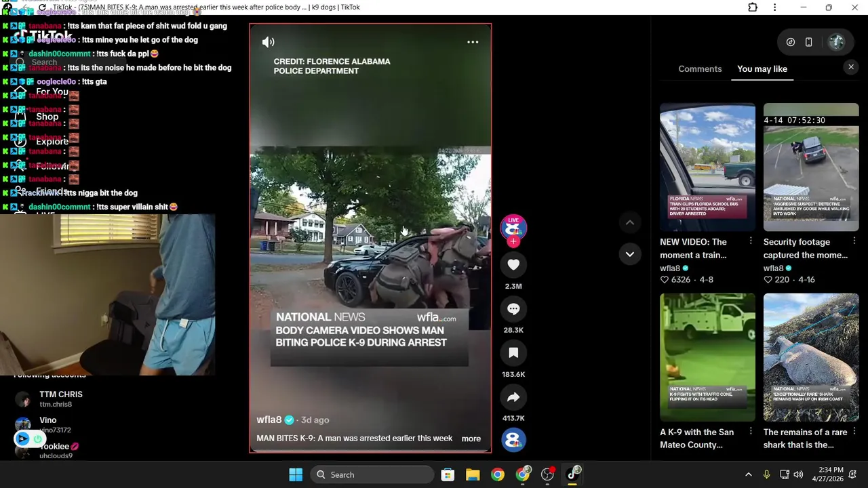Open the Florida school bus video thumbnail
Viewport: 868px width, 488px height.
707,167
